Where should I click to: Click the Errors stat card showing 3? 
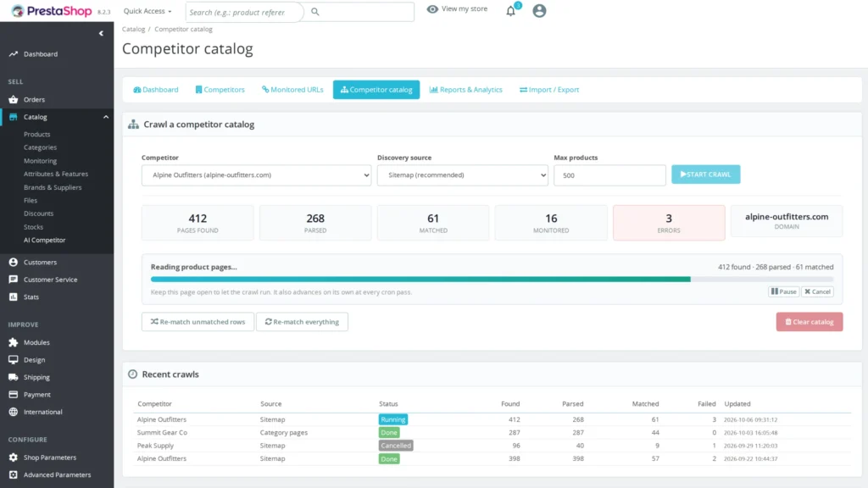point(669,223)
